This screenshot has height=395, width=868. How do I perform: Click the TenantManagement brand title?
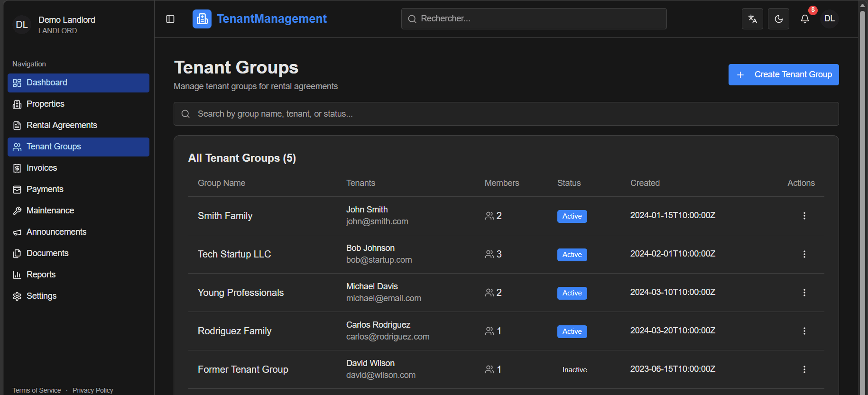tap(272, 19)
